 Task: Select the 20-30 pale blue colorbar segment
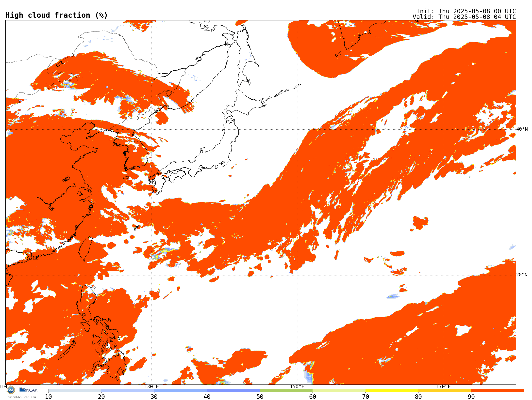point(128,391)
